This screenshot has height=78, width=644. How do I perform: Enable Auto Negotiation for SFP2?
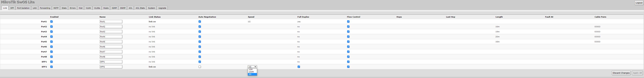199,67
